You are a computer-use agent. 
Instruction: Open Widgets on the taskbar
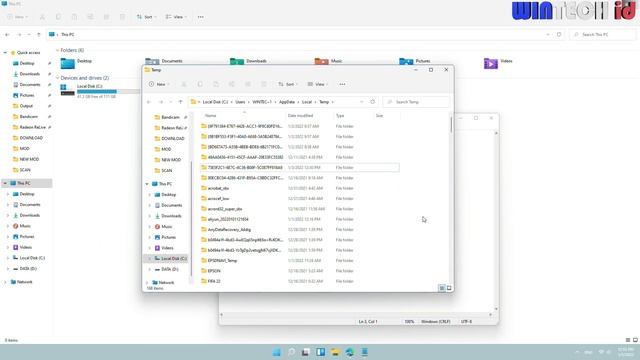pos(320,352)
